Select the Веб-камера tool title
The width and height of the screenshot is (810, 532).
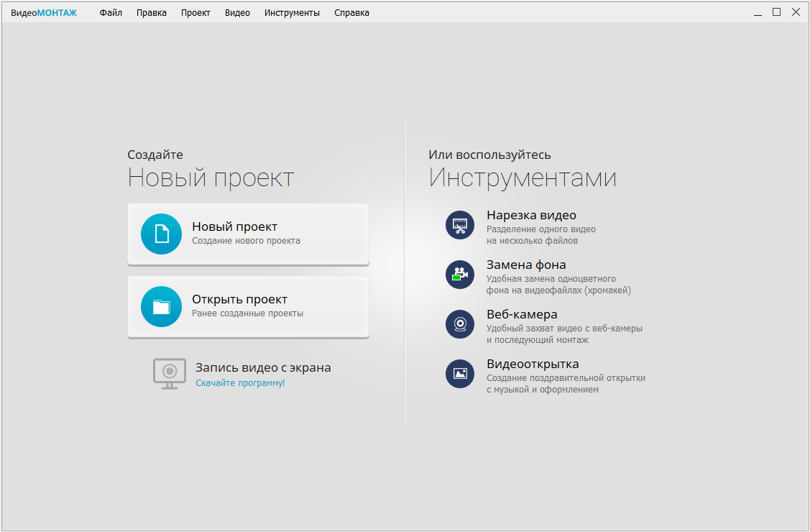coord(522,314)
